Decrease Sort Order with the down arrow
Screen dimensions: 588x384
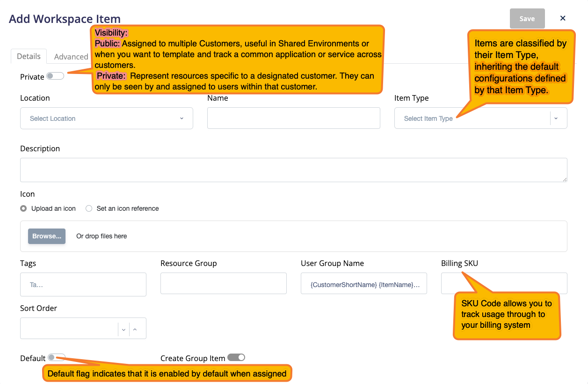tap(123, 329)
